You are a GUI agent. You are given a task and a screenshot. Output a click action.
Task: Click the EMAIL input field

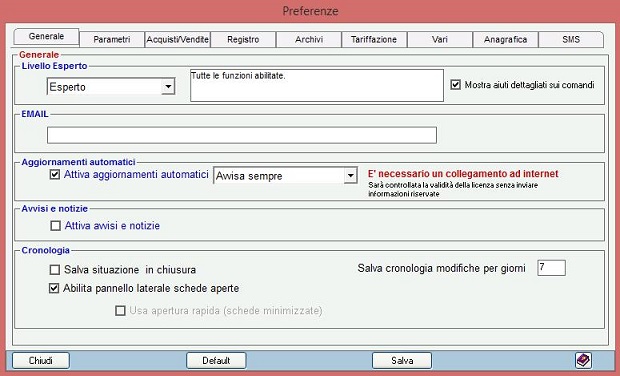point(242,135)
